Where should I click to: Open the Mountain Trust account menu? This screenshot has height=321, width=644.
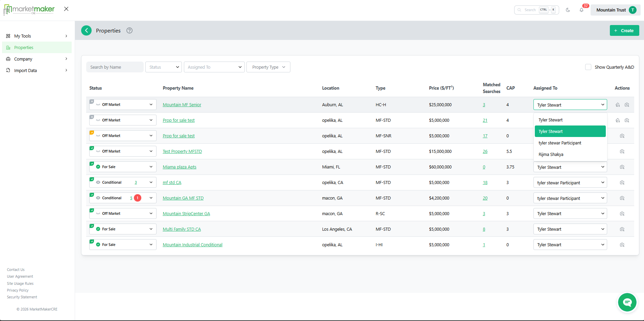click(x=615, y=10)
